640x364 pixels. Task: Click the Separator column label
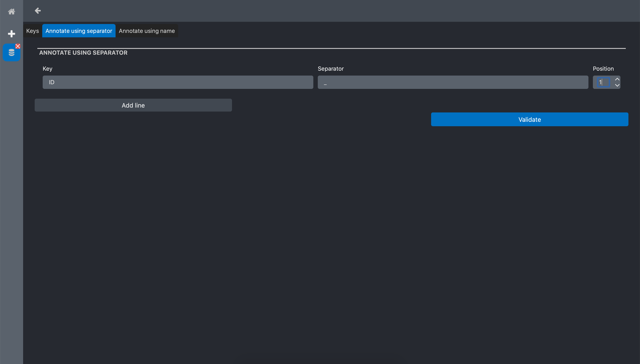point(330,69)
